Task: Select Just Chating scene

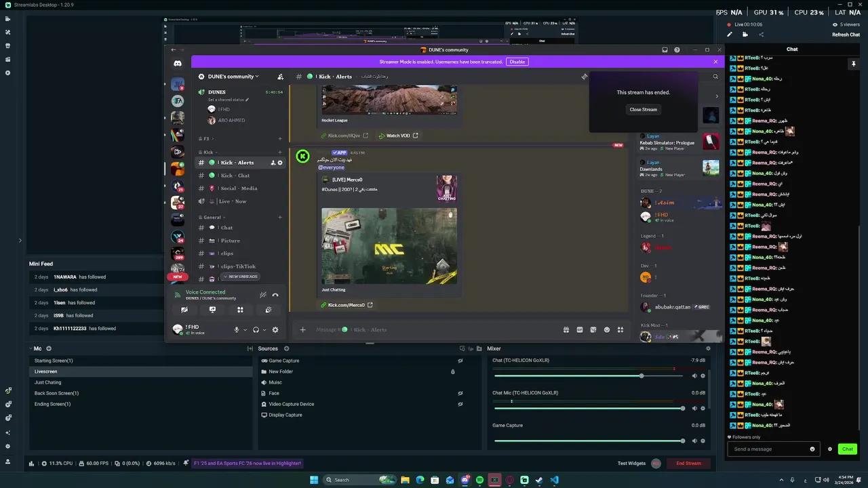Action: (141, 382)
